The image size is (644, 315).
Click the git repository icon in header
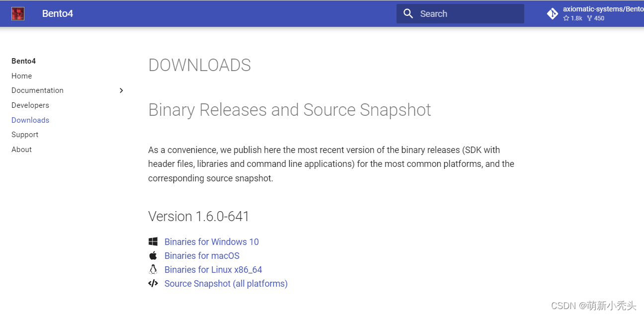tap(553, 14)
